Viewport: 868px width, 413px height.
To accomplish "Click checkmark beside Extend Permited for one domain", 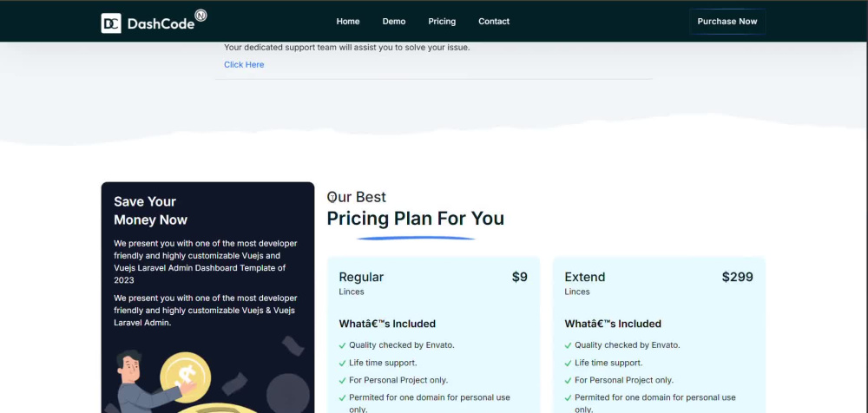I will [568, 397].
